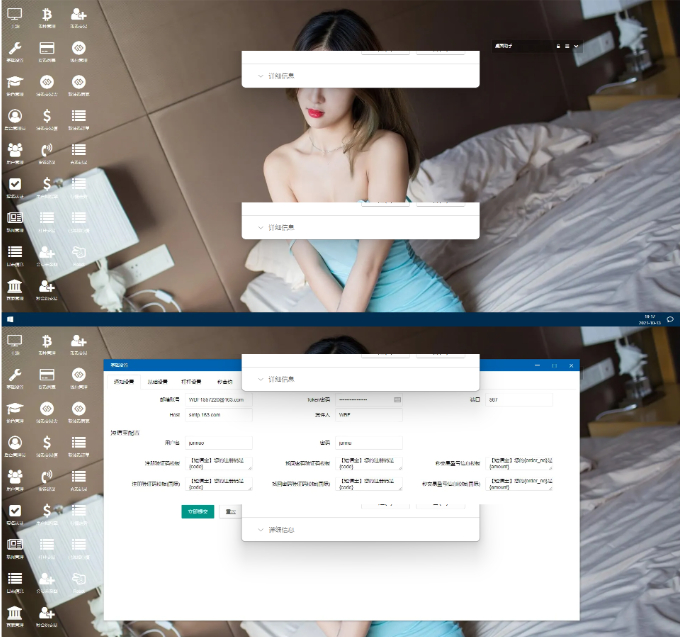Switch to the second tab in the settings dialog
Viewport: 680px width, 637px height.
pos(156,381)
